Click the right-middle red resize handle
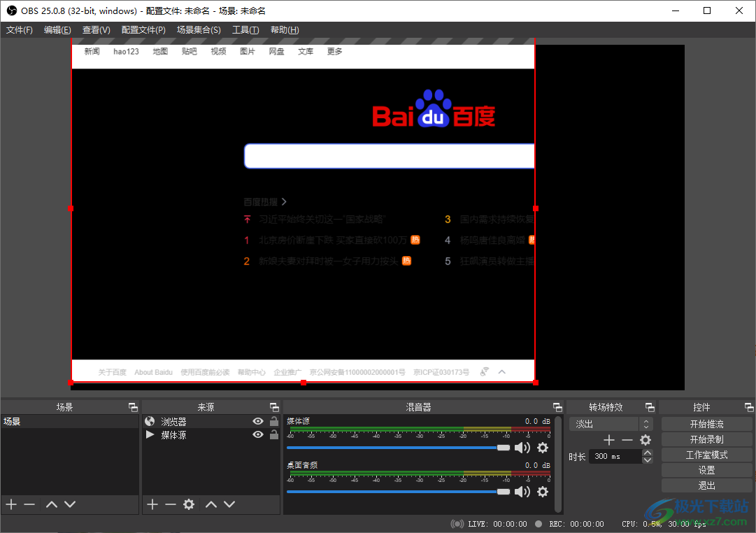 click(536, 208)
